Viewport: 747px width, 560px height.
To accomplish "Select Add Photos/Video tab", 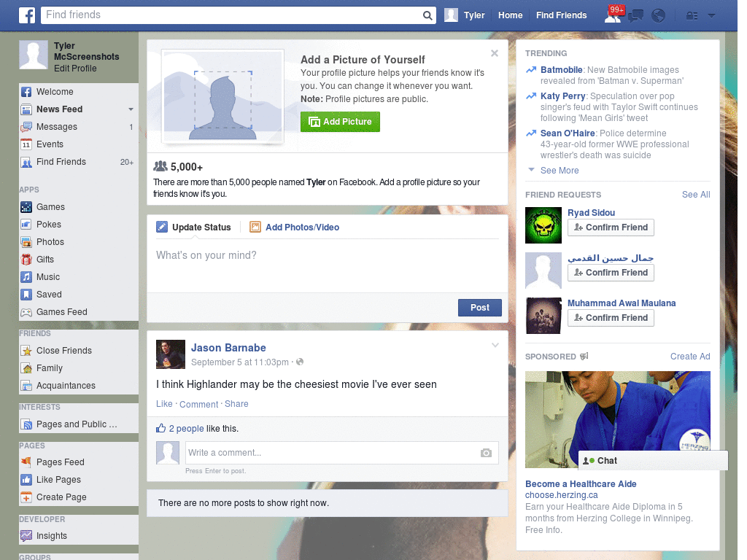I will [x=295, y=227].
